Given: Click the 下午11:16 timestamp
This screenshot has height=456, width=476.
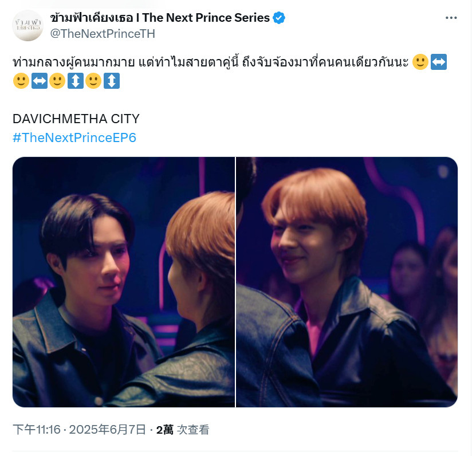Looking at the screenshot, I should pos(37,430).
